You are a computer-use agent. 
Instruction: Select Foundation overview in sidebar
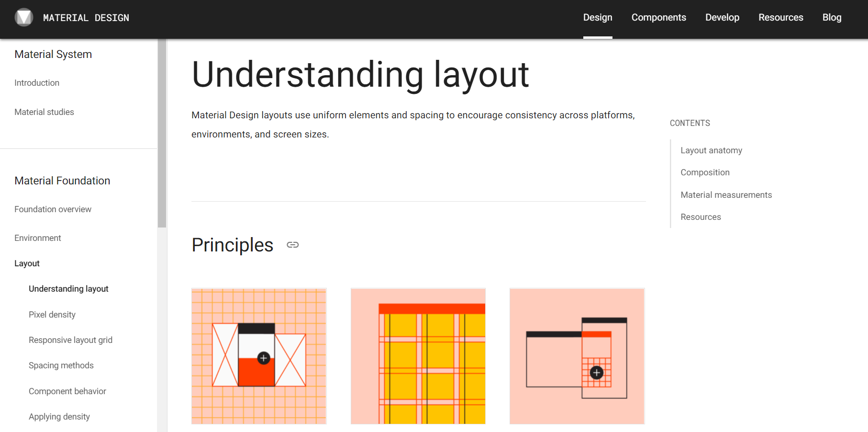click(53, 209)
